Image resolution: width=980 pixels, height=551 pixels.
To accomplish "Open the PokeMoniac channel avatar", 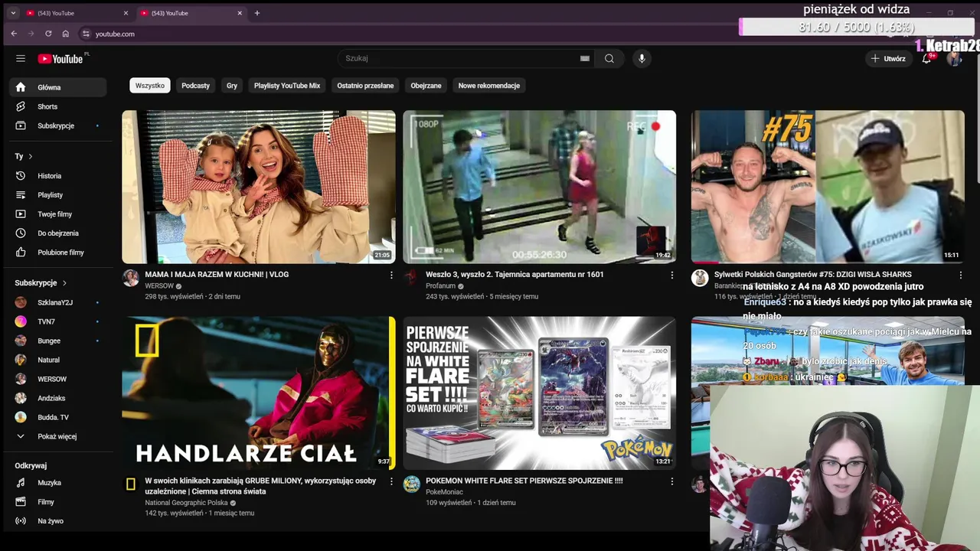I will click(x=412, y=484).
